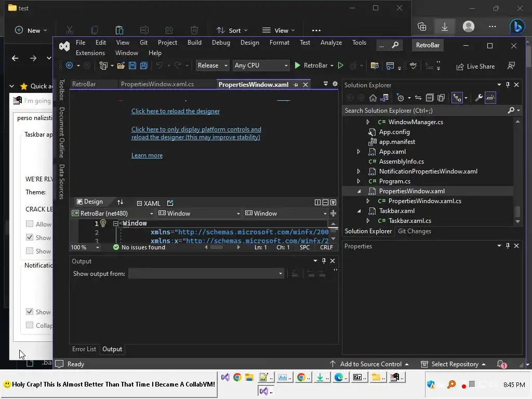This screenshot has height=399, width=532.
Task: Click the notifications bell in status bar
Action: 501,364
